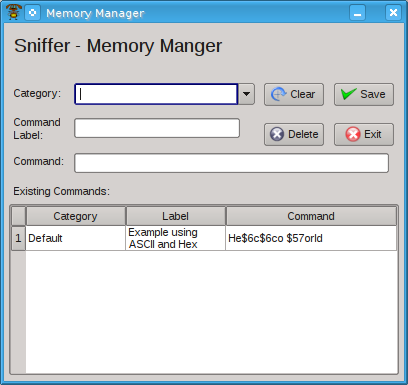Sort by the Category column header
Screen dimensions: 408x385
(x=76, y=216)
